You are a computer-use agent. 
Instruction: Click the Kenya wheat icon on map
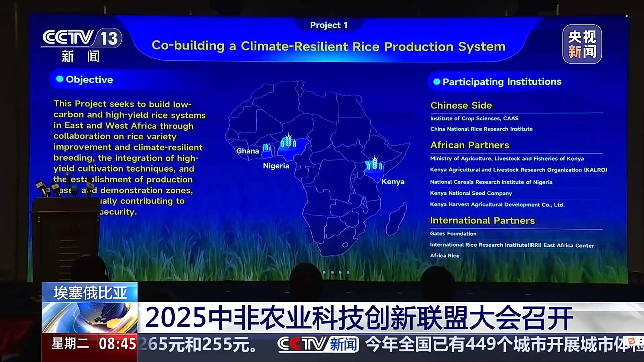(375, 164)
